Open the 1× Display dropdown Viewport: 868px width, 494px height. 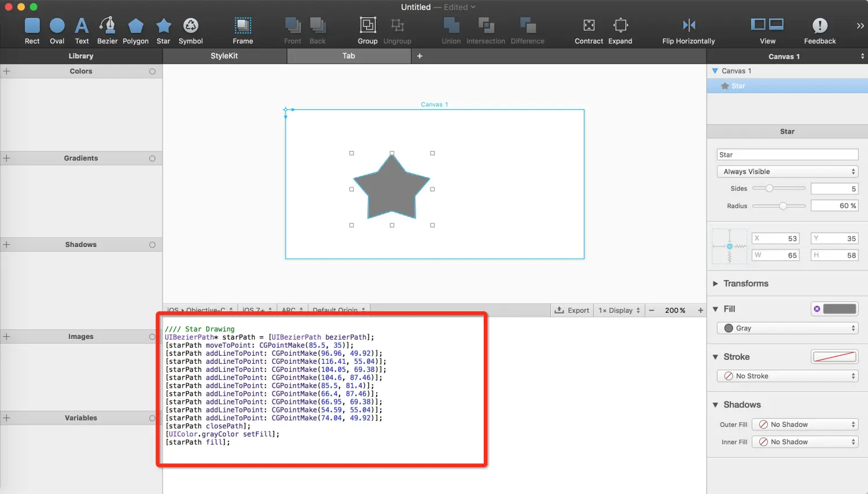click(x=619, y=311)
